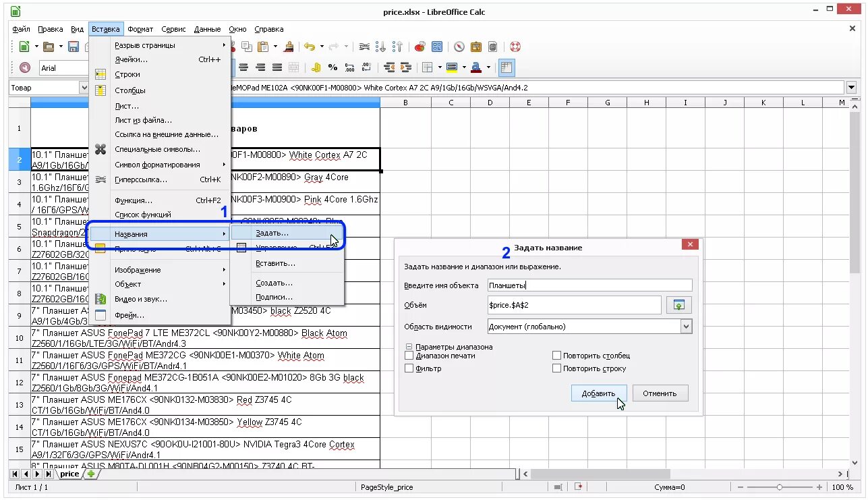
Task: Click the first sheet navigation arrow
Action: pos(15,474)
